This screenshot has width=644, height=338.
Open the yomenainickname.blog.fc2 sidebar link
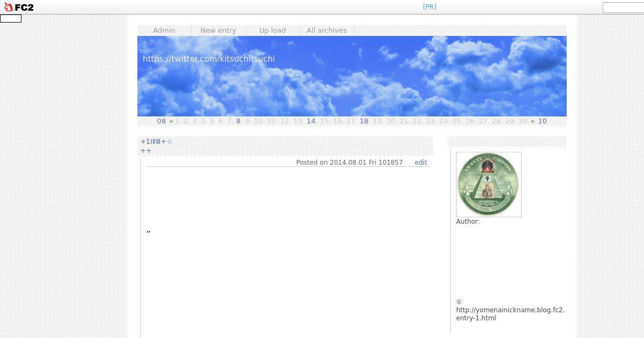tap(510, 314)
